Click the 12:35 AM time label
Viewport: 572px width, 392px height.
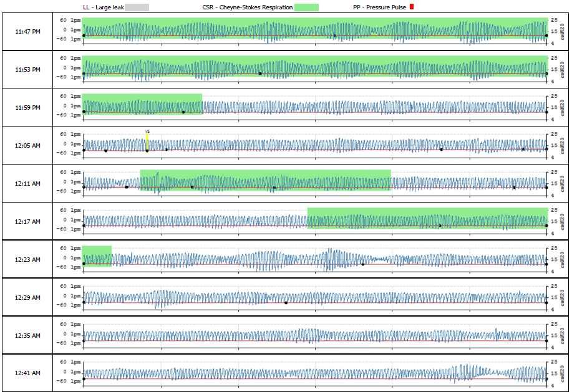pyautogui.click(x=27, y=335)
